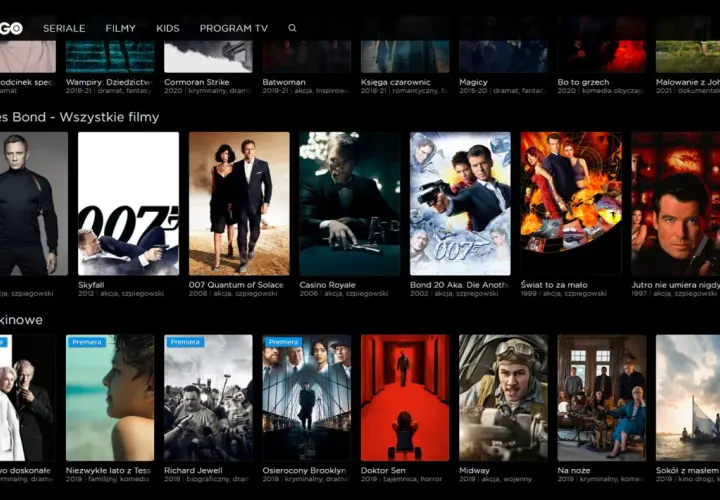Click the Skyfall title text
Viewport: 720px width, 500px height.
(91, 285)
